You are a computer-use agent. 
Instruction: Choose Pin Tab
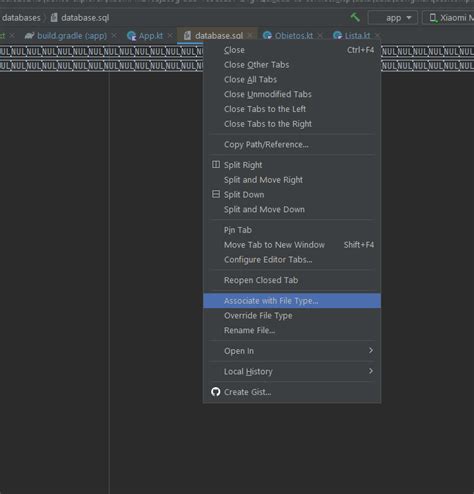pos(292,230)
